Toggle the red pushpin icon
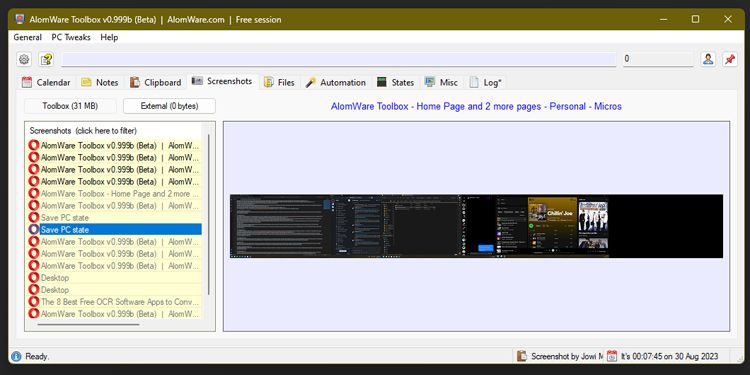 729,59
